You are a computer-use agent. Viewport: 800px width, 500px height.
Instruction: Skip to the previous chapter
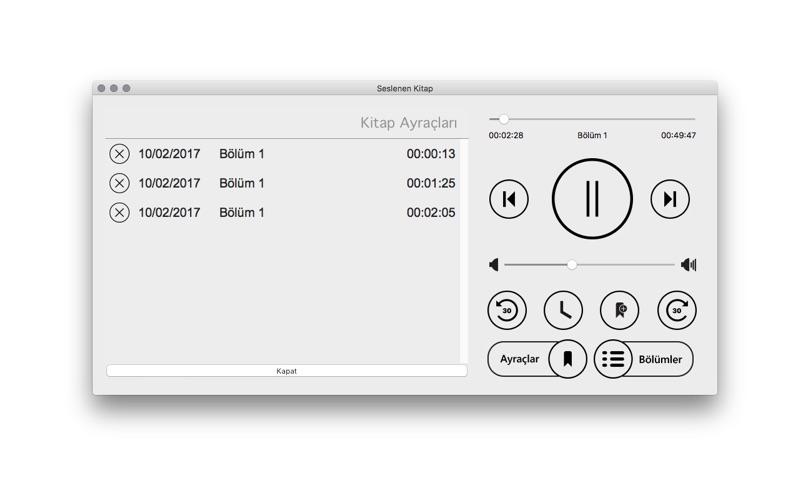tap(509, 199)
